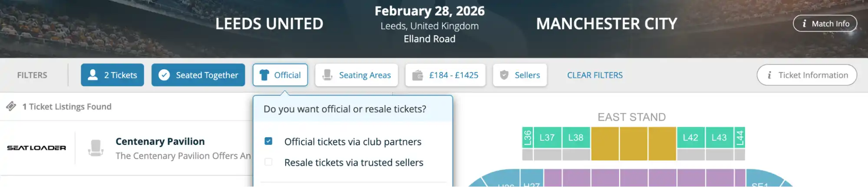The height and width of the screenshot is (187, 868).
Task: Click the wallet icon in price filter
Action: pyautogui.click(x=418, y=75)
